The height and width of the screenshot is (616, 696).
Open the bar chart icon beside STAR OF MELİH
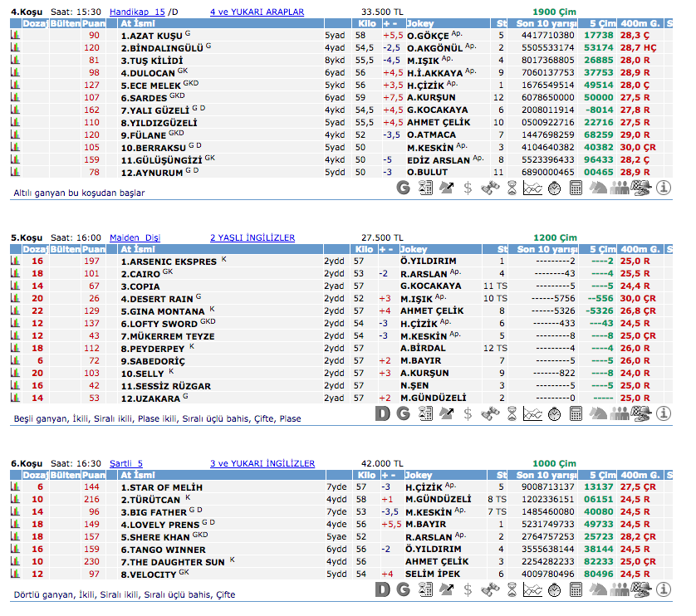(15, 487)
